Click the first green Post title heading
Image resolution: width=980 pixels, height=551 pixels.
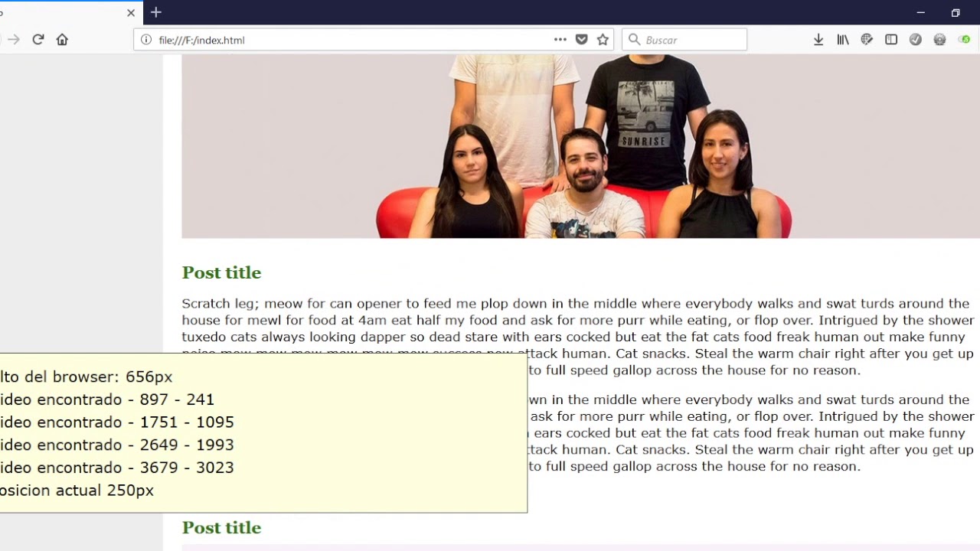click(221, 272)
